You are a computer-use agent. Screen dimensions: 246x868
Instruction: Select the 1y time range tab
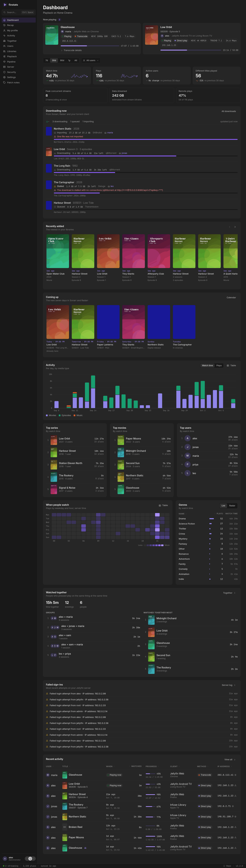pyautogui.click(x=69, y=60)
